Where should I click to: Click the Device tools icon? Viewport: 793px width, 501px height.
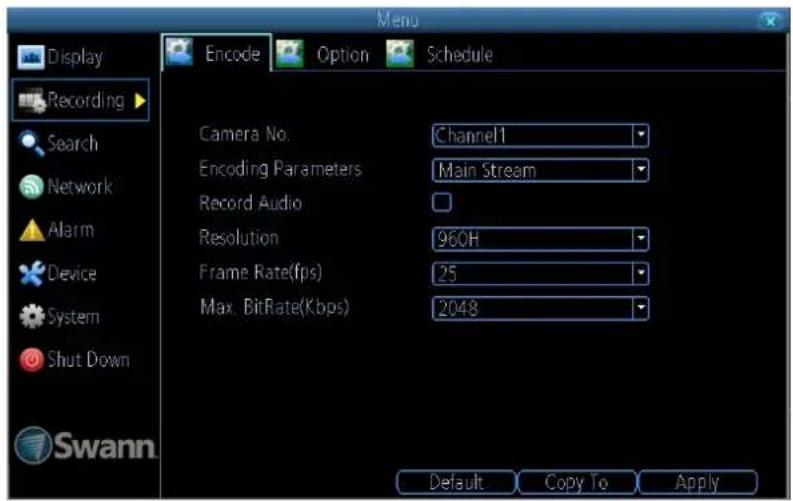click(31, 274)
